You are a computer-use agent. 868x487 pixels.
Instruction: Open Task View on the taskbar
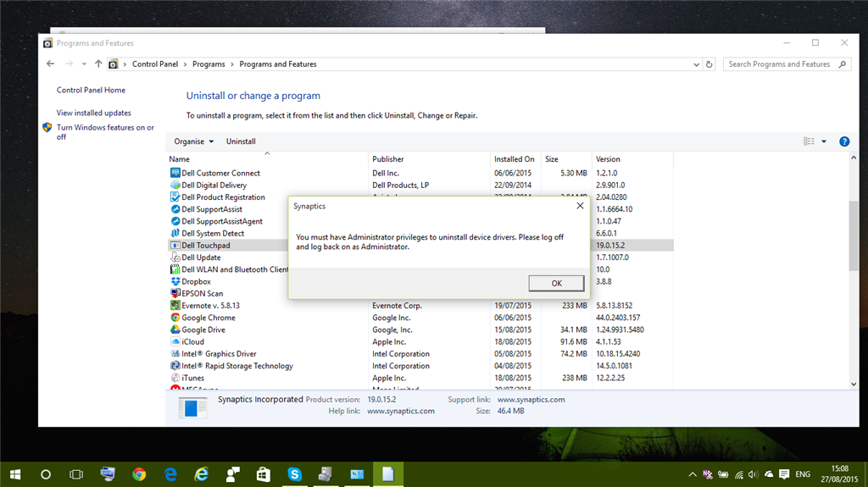click(x=76, y=474)
